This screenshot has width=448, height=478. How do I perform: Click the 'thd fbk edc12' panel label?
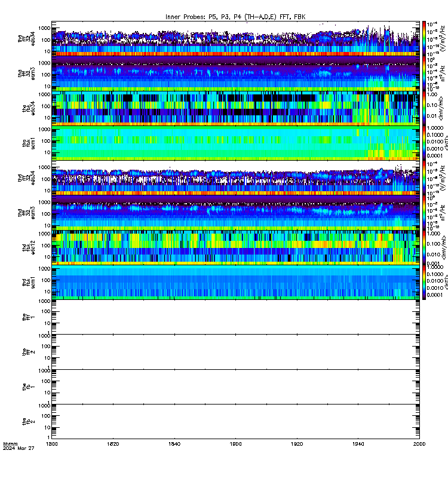pyautogui.click(x=29, y=248)
